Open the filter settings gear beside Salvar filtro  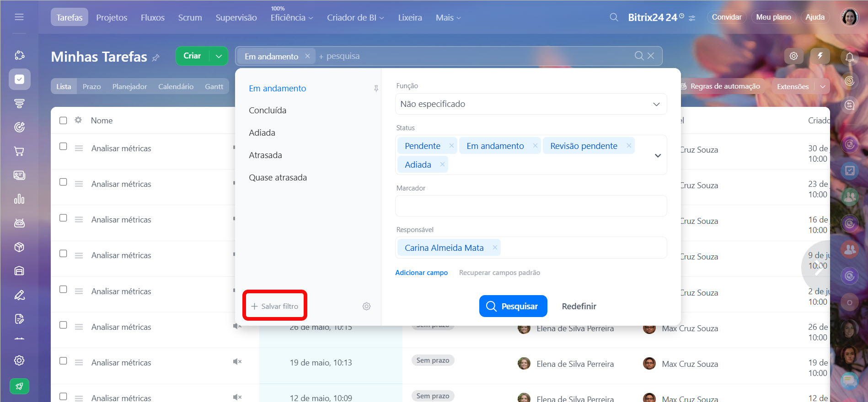(x=366, y=306)
